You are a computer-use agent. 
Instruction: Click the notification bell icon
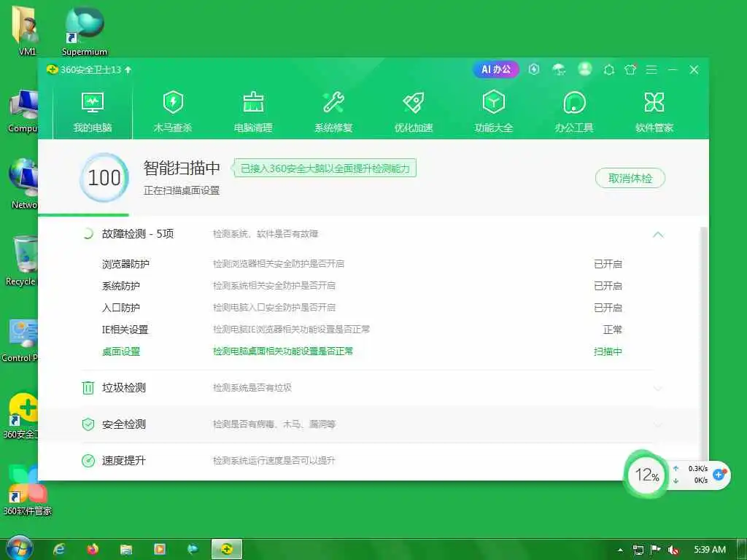609,70
